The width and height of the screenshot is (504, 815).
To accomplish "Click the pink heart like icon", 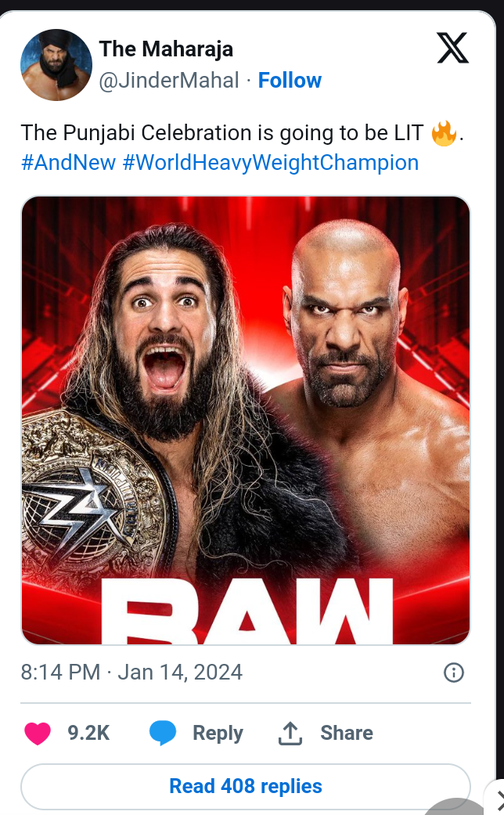I will (38, 734).
